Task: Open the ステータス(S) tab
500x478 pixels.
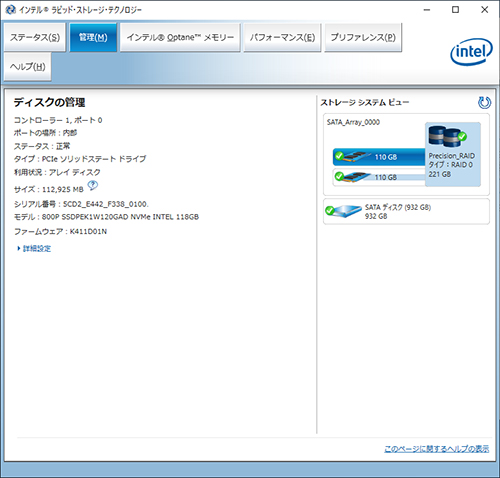Action: (x=35, y=37)
